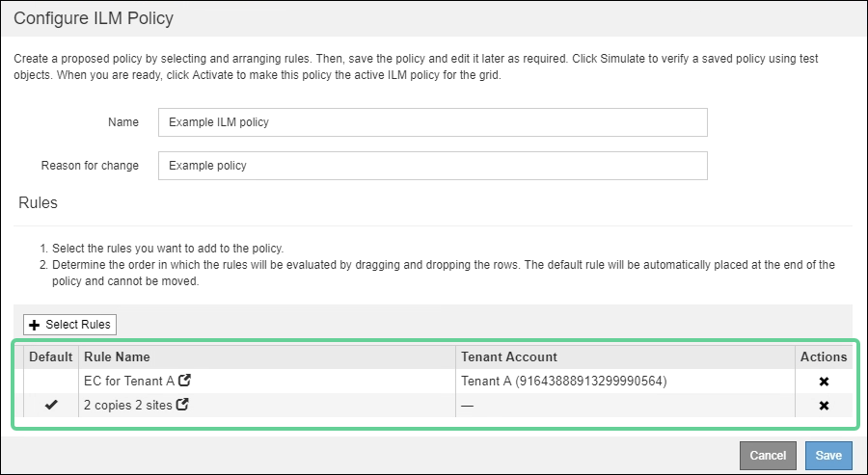Click the Reason for change field
Image resolution: width=868 pixels, height=475 pixels.
point(432,166)
